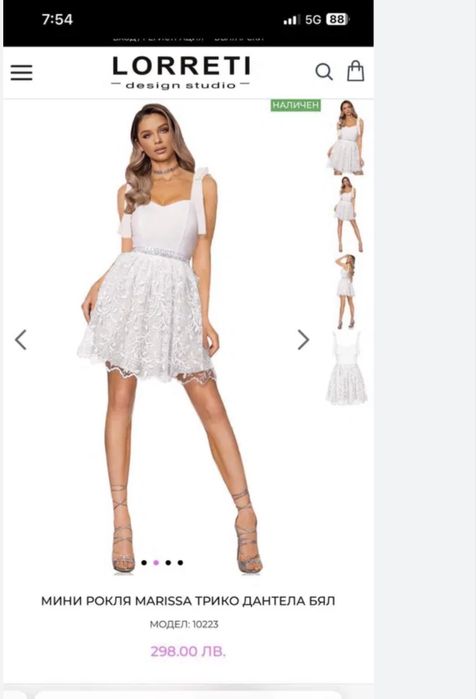Select the highlighted second carousel dot
The width and height of the screenshot is (476, 699).
[x=156, y=563]
